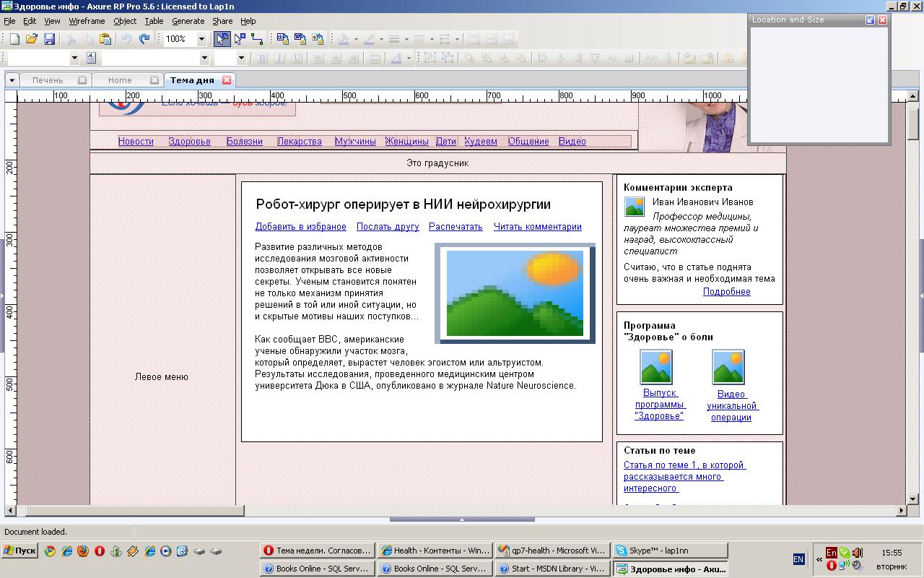The image size is (924, 578).
Task: Expand the font family dropdown
Action: [x=204, y=58]
